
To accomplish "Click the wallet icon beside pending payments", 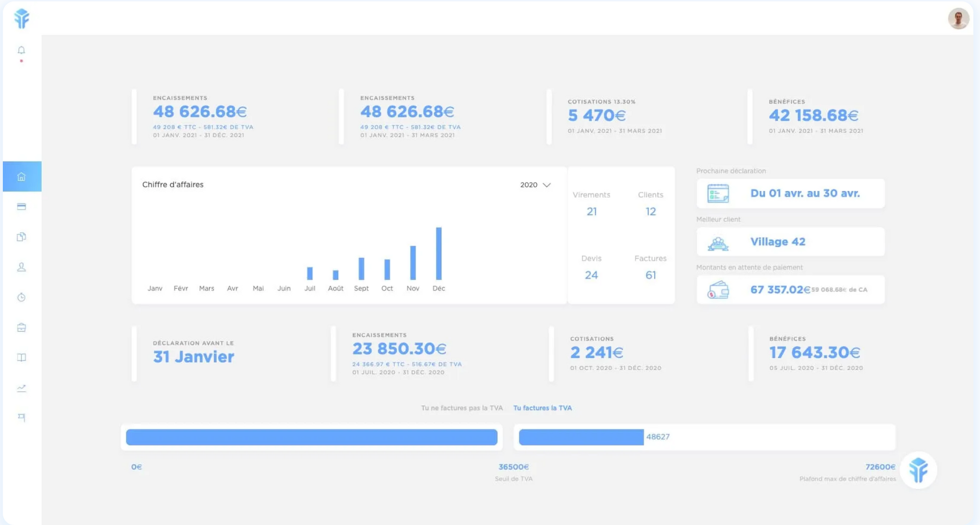I will coord(718,289).
